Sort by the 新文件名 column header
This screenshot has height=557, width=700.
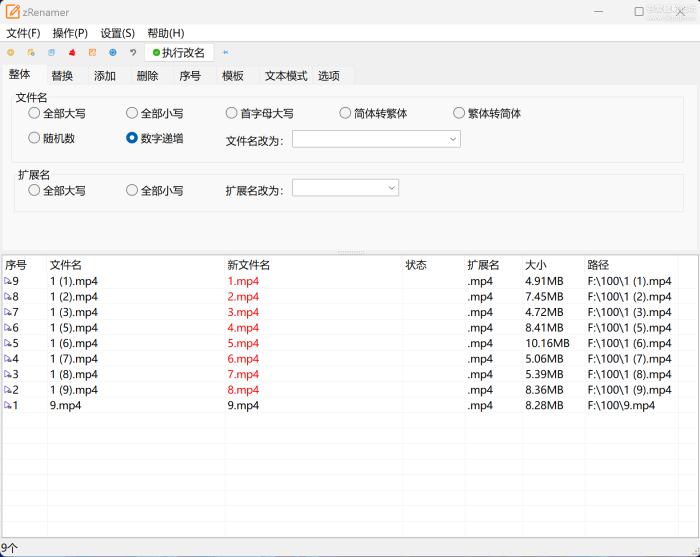(x=313, y=265)
